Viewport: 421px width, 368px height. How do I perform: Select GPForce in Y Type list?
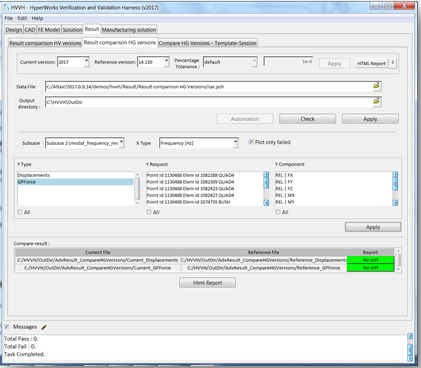tap(75, 182)
